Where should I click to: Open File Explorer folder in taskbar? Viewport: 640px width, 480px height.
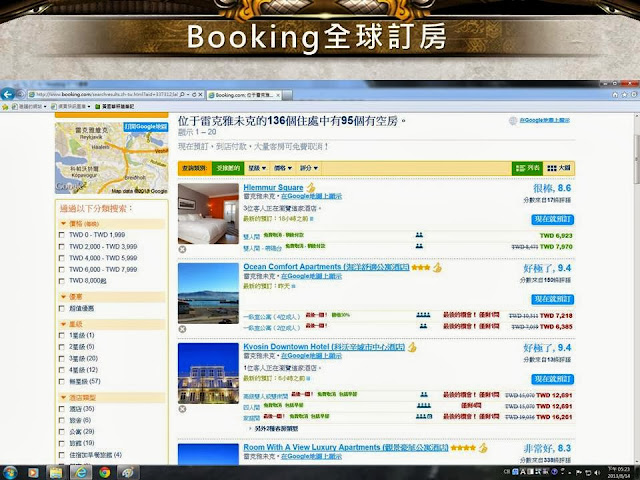pos(56,473)
